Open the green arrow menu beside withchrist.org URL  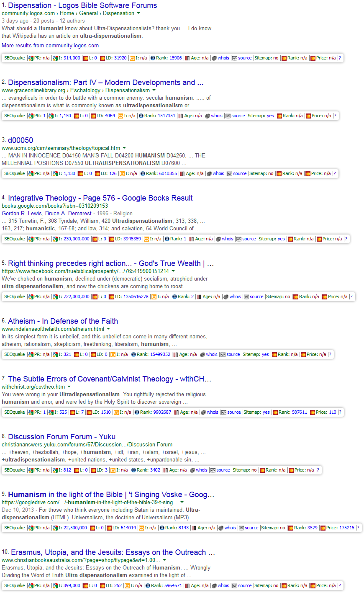click(69, 387)
